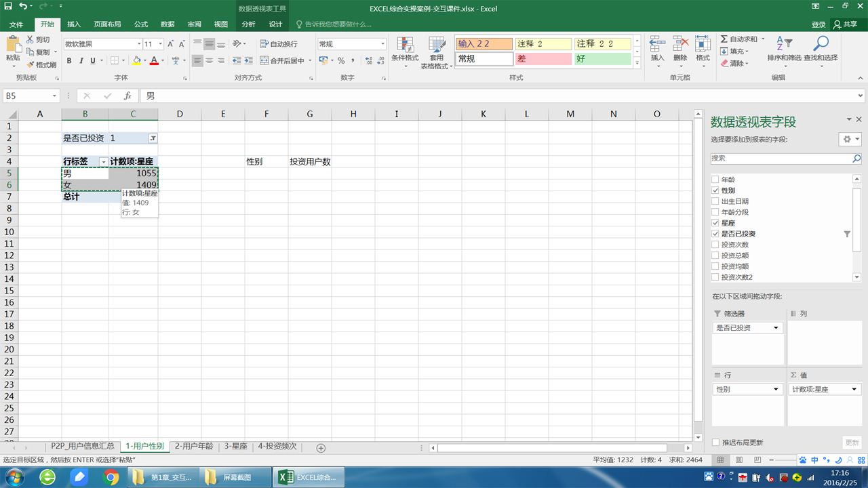The image size is (868, 488).
Task: Check the 年龄分段 field checkbox
Action: (x=715, y=212)
